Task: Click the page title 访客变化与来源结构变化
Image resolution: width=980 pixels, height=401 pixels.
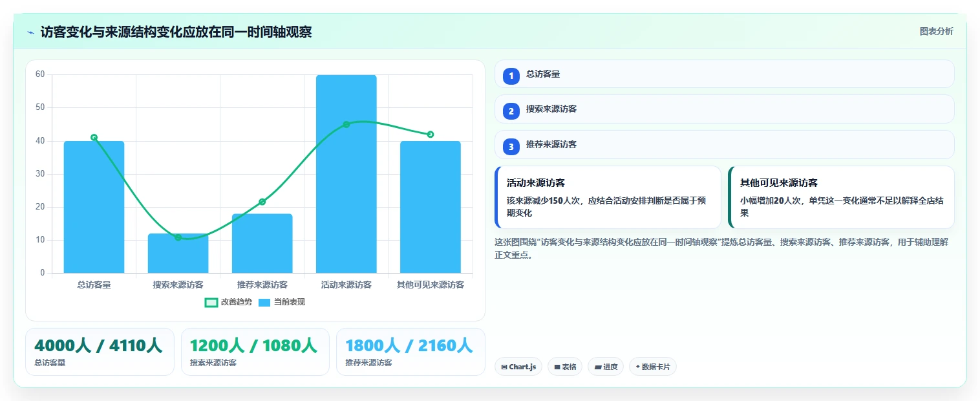Action: pyautogui.click(x=176, y=32)
